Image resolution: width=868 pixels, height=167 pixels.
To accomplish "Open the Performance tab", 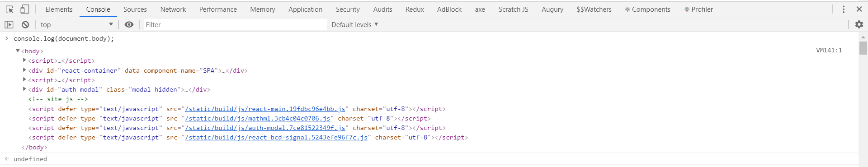I will coord(218,9).
